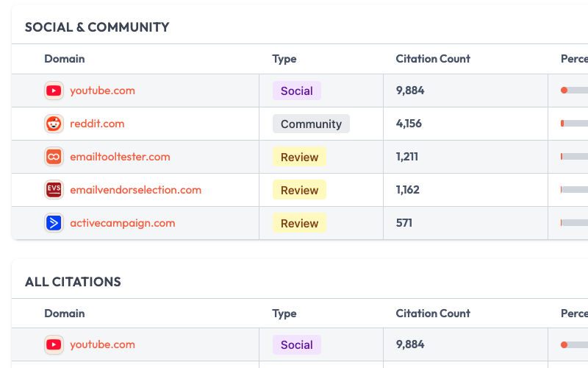588x368 pixels.
Task: Click Citation Count header in Social & Community
Action: coord(433,59)
